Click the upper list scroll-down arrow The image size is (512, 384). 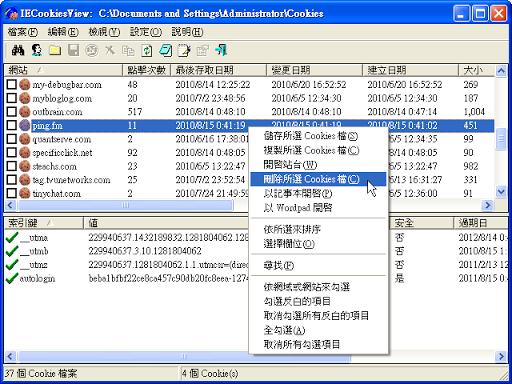[501, 192]
